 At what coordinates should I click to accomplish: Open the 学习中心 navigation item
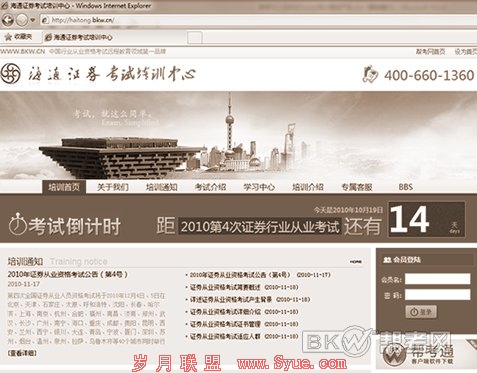259,187
